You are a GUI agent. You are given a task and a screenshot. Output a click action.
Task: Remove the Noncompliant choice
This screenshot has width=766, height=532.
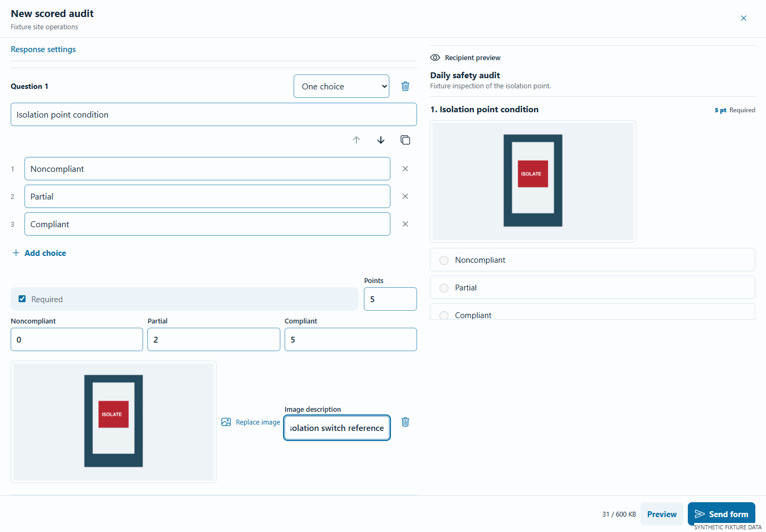coord(405,169)
